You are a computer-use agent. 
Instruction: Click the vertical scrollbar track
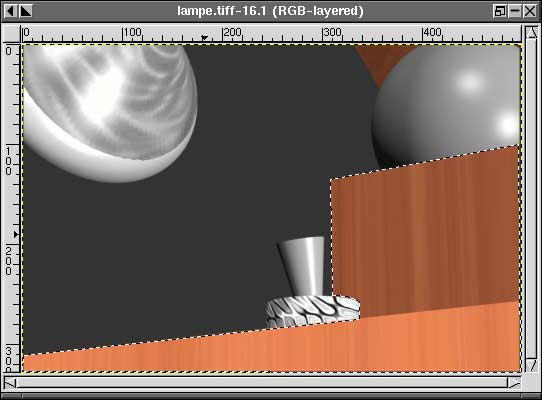point(531,199)
